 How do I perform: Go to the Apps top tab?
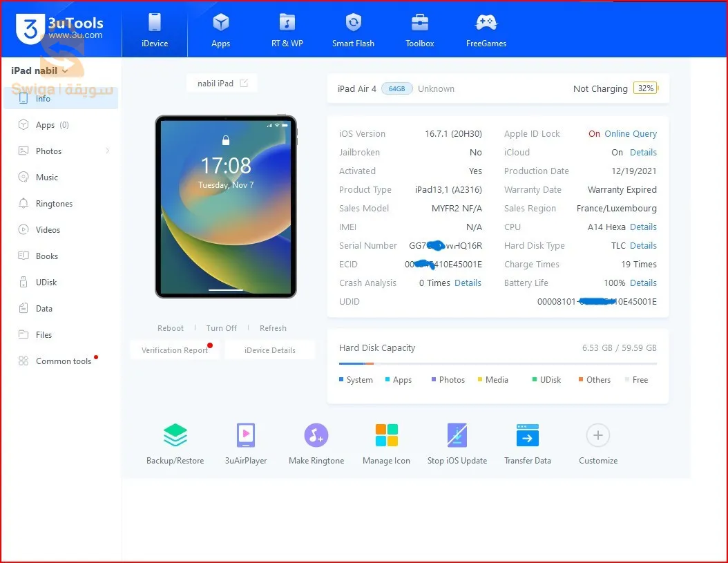pos(220,30)
